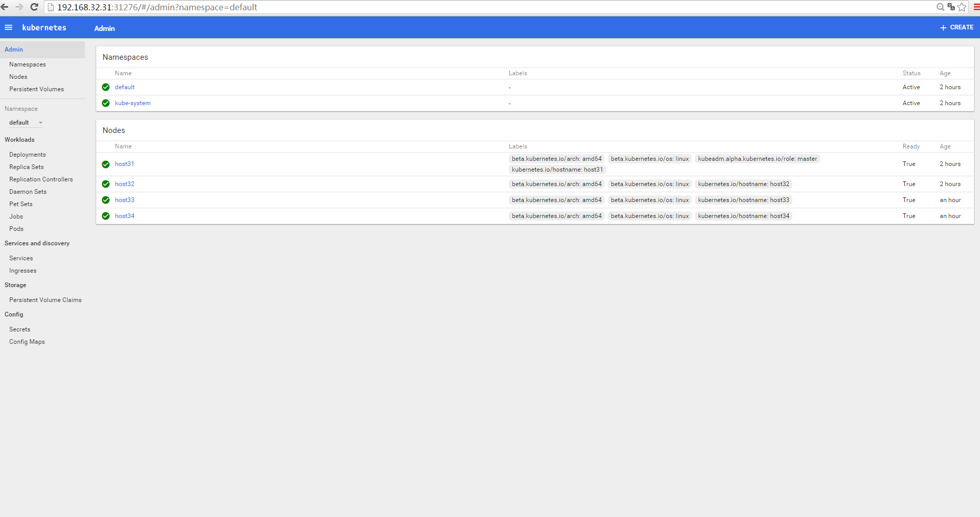Open Services and discovery section
Screen dimensions: 980x517
pyautogui.click(x=37, y=243)
